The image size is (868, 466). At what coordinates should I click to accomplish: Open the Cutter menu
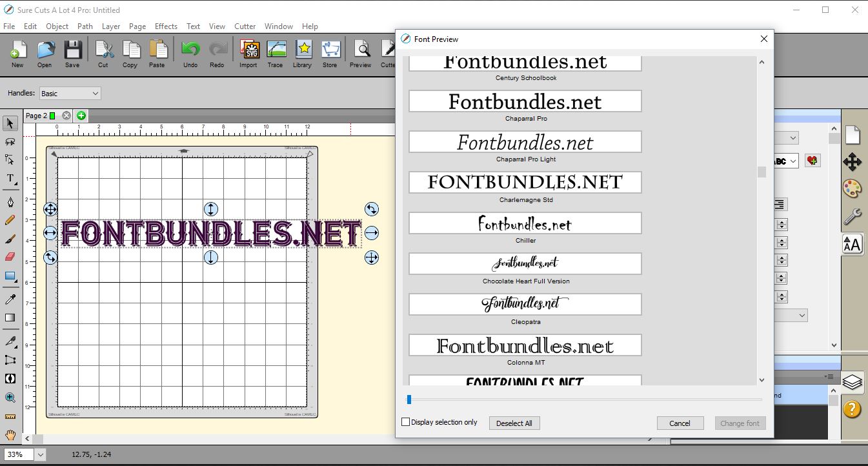point(245,26)
